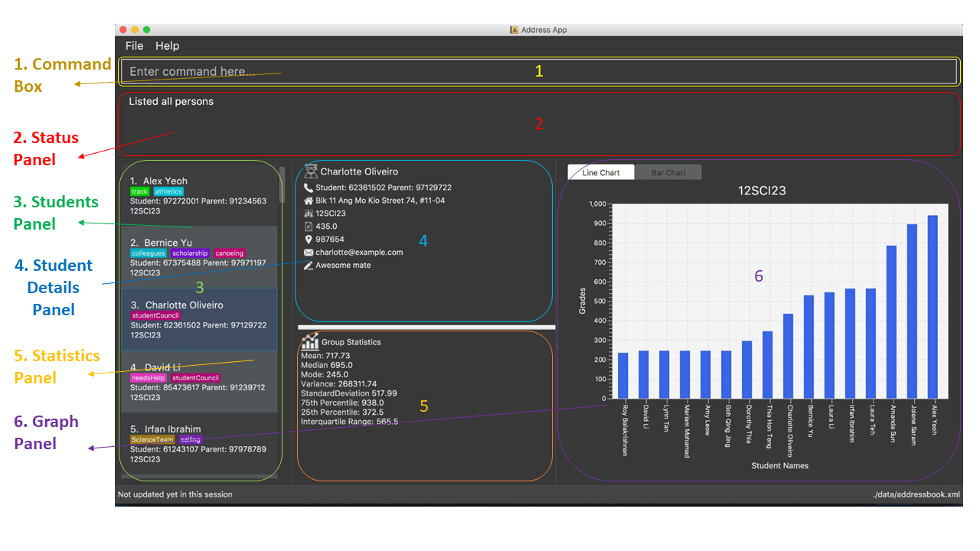Click the envelope icon beside charlotte@example.com
The height and width of the screenshot is (551, 980).
309,253
